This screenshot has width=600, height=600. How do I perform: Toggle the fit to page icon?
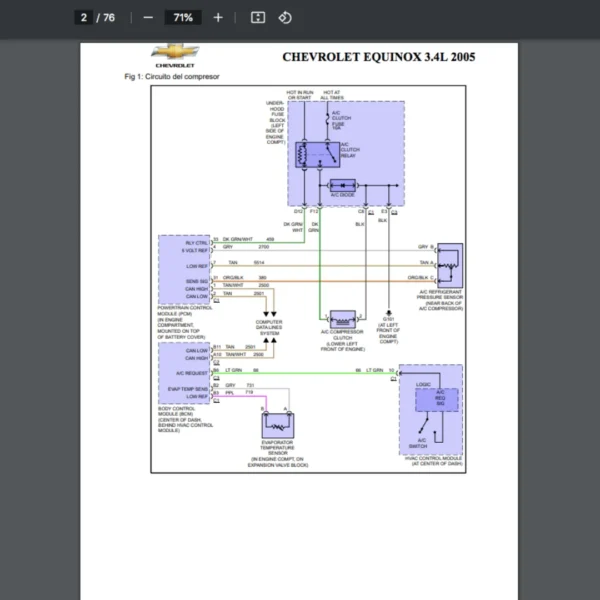(258, 18)
